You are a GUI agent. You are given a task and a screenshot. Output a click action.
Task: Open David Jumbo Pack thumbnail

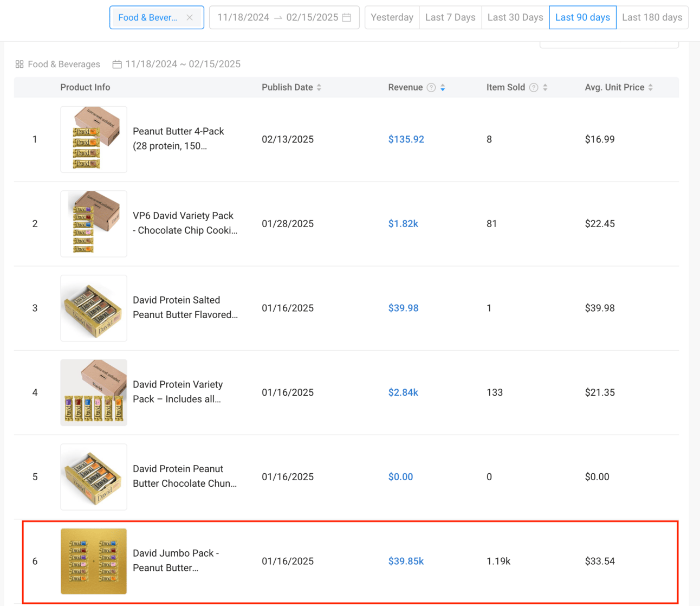(x=94, y=561)
